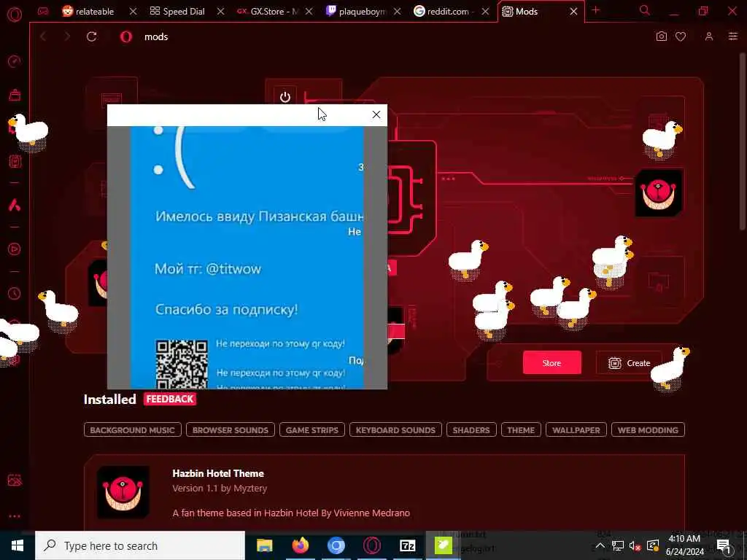Filter by SHADERS

point(471,430)
